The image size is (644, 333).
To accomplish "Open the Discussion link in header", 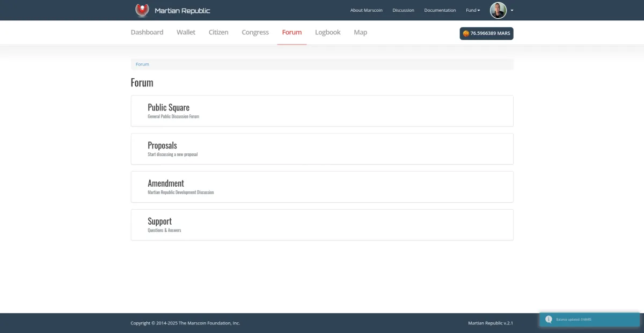I will tap(403, 10).
